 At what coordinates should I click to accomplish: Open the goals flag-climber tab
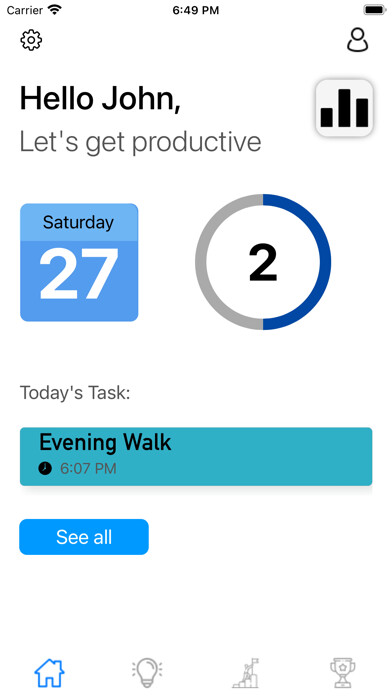pyautogui.click(x=245, y=673)
